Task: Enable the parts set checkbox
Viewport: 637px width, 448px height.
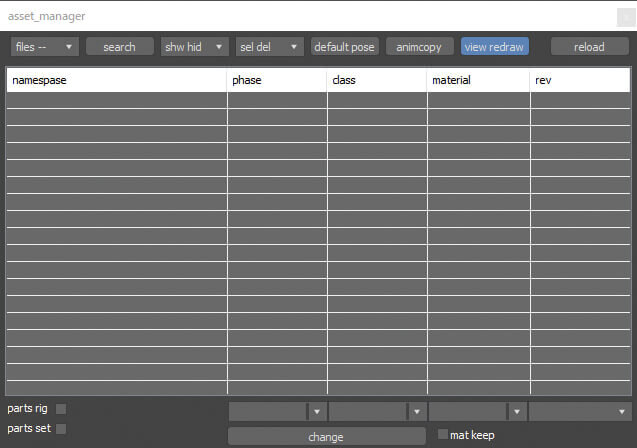Action: click(x=61, y=429)
